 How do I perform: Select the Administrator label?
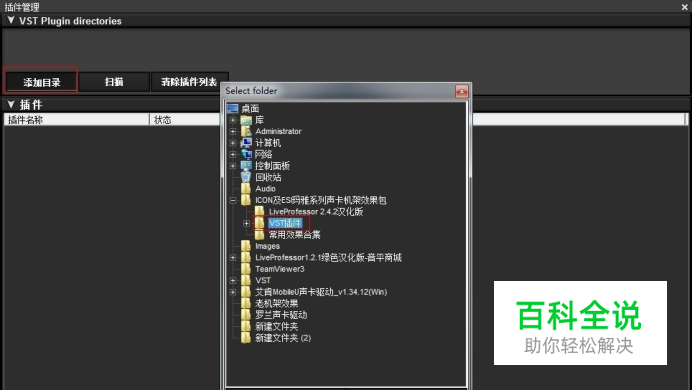coord(278,131)
